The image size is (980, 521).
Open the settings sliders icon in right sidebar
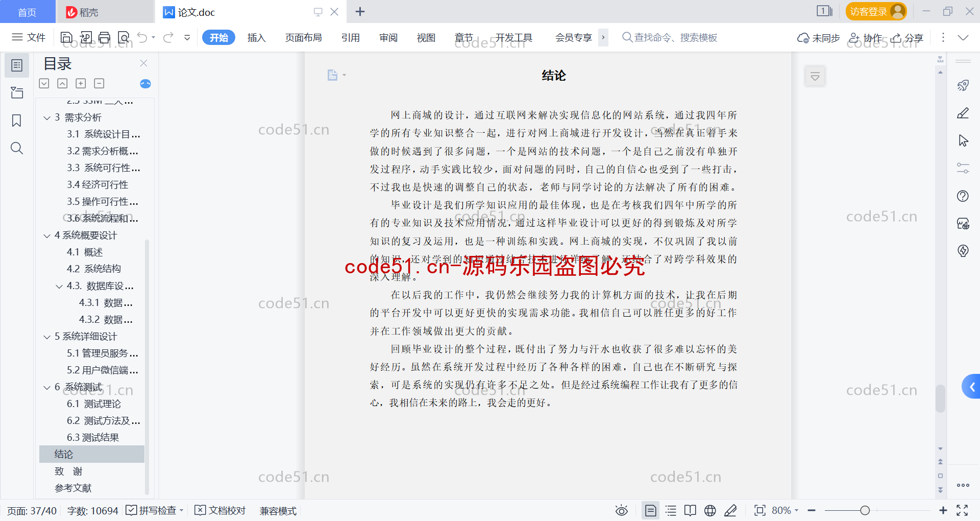click(963, 168)
